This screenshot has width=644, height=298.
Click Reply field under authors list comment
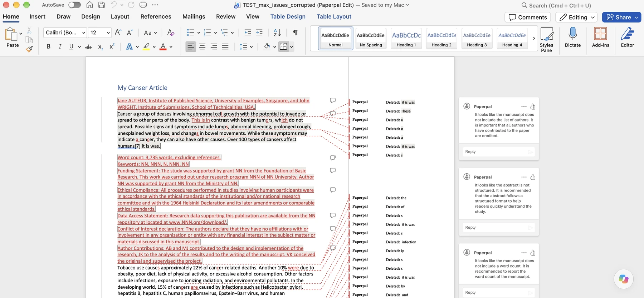[x=499, y=152]
